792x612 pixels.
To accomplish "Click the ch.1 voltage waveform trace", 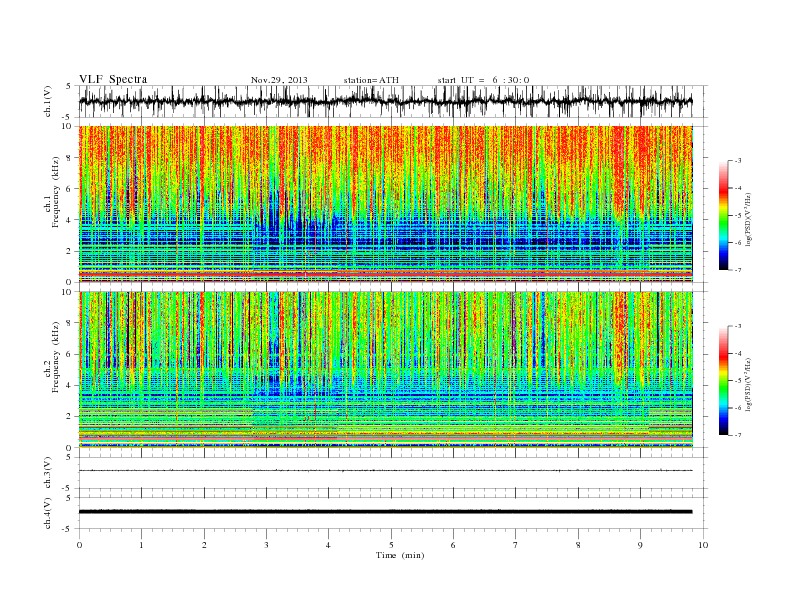I will point(385,101).
